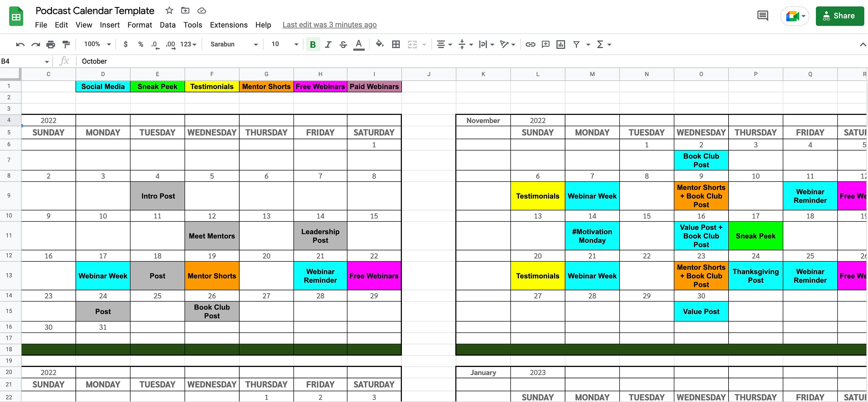This screenshot has height=402, width=868.
Task: Open comment history icon
Action: (762, 16)
